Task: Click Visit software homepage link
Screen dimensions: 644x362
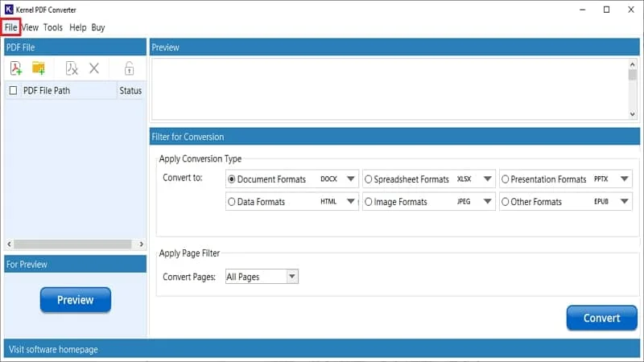Action: [x=53, y=350]
